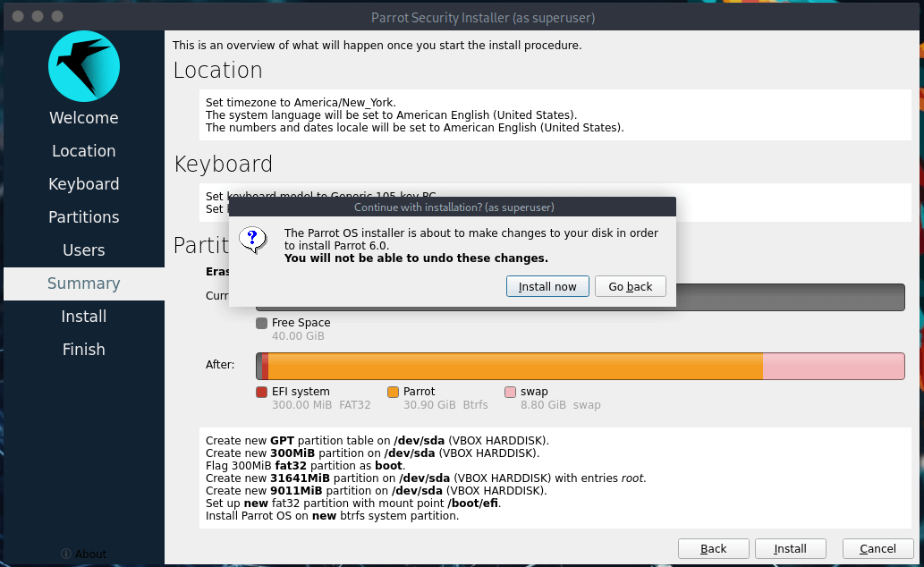Screen dimensions: 924x567
Task: Select the Welcome step in sidebar
Action: point(83,118)
